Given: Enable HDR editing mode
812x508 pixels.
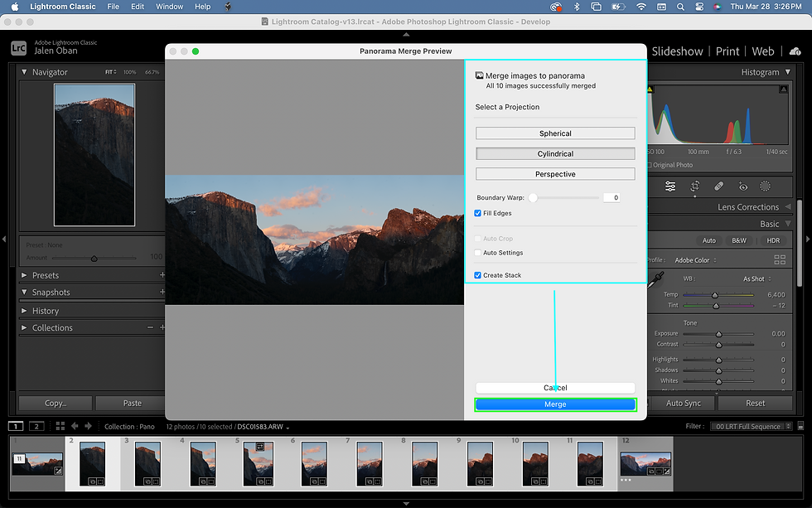Looking at the screenshot, I should 773,240.
